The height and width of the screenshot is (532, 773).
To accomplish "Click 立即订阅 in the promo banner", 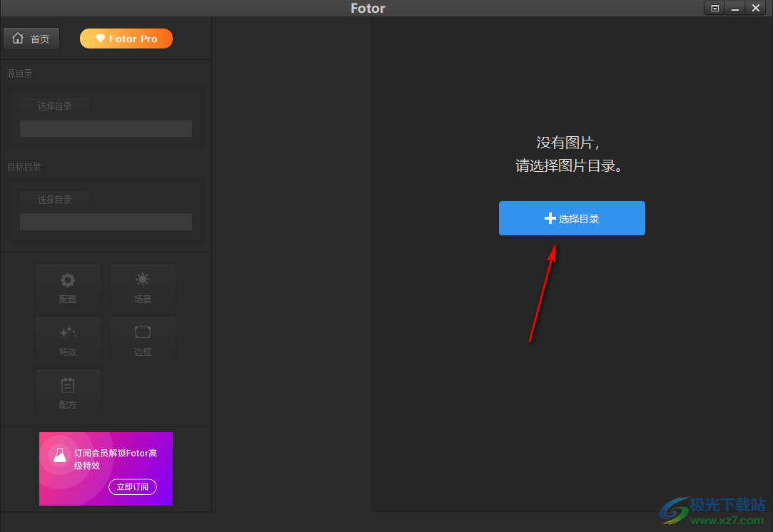I will coord(133,486).
